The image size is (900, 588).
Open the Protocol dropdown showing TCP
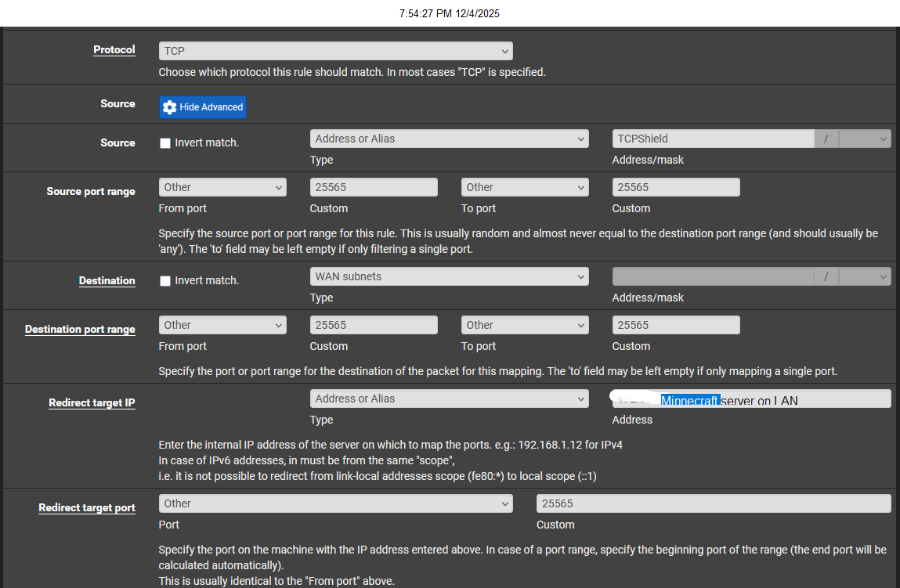click(x=335, y=50)
